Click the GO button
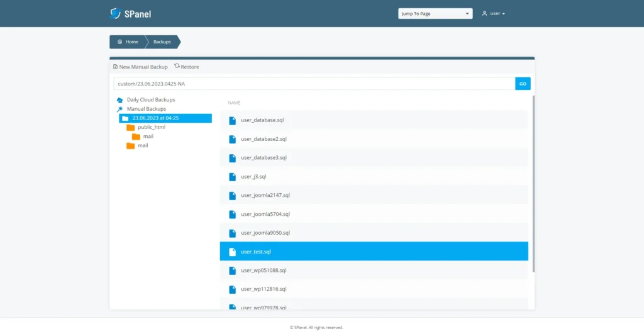 pyautogui.click(x=523, y=84)
